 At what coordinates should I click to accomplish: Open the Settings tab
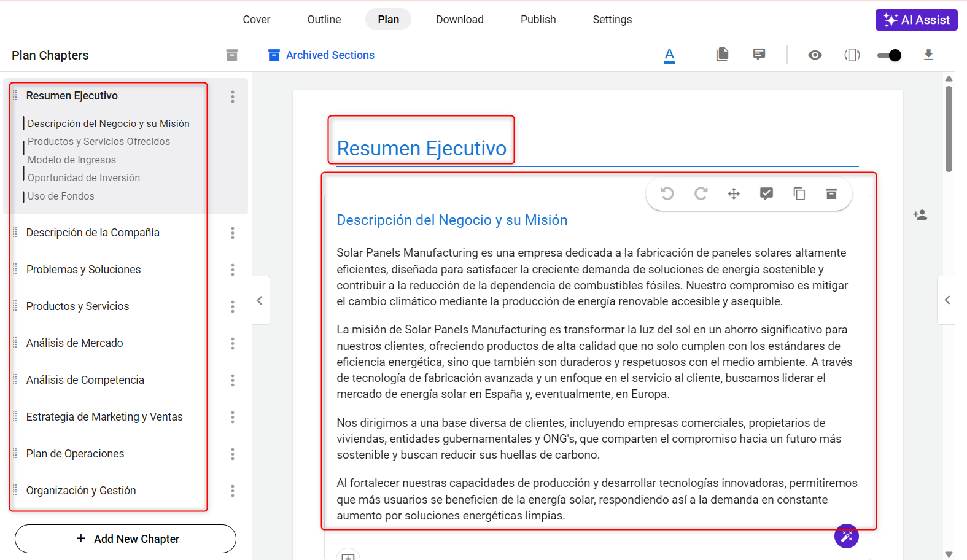(x=612, y=20)
